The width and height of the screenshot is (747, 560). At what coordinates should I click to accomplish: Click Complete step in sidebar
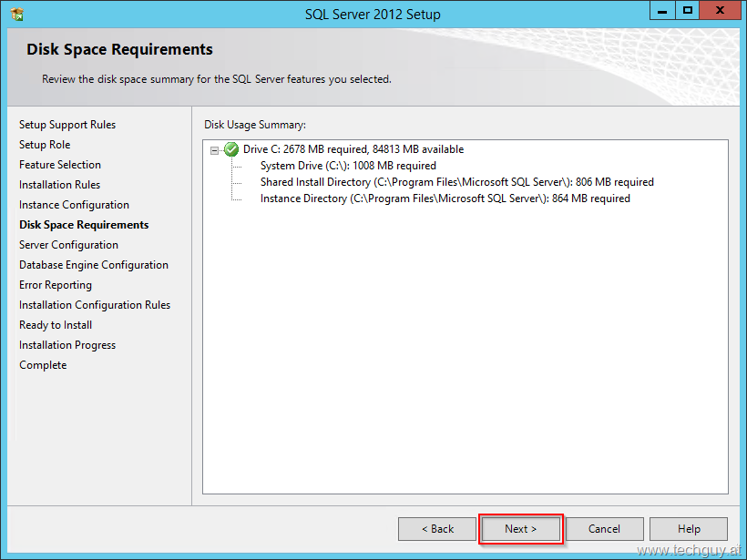43,365
